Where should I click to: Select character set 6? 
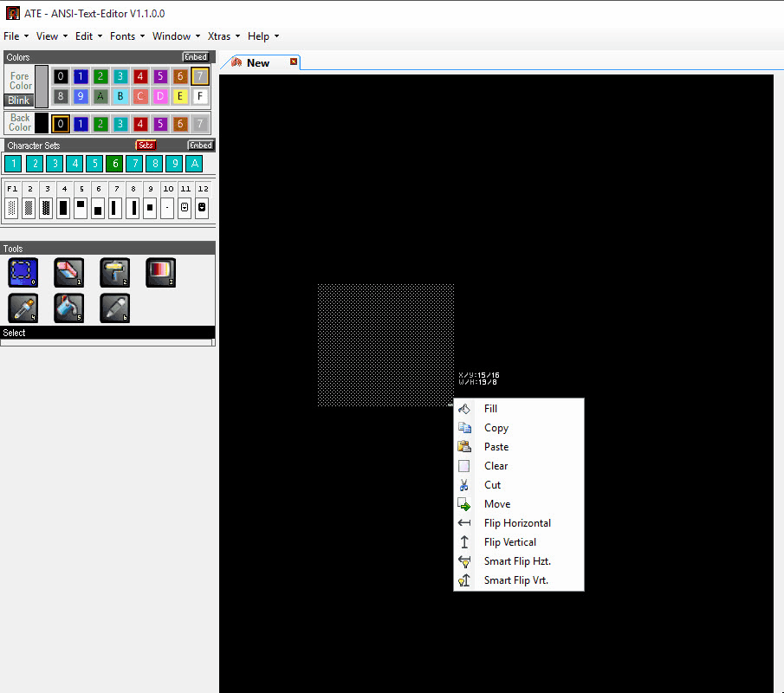click(x=113, y=163)
